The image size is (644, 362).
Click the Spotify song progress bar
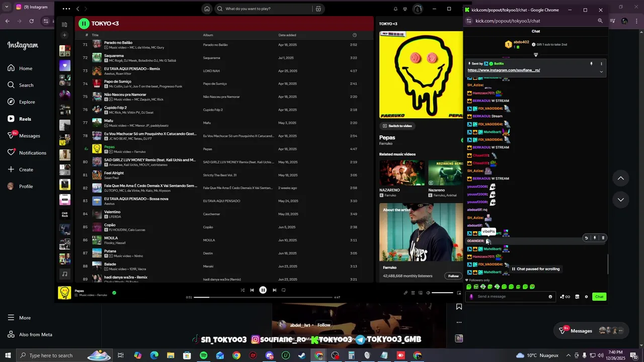pos(263,297)
